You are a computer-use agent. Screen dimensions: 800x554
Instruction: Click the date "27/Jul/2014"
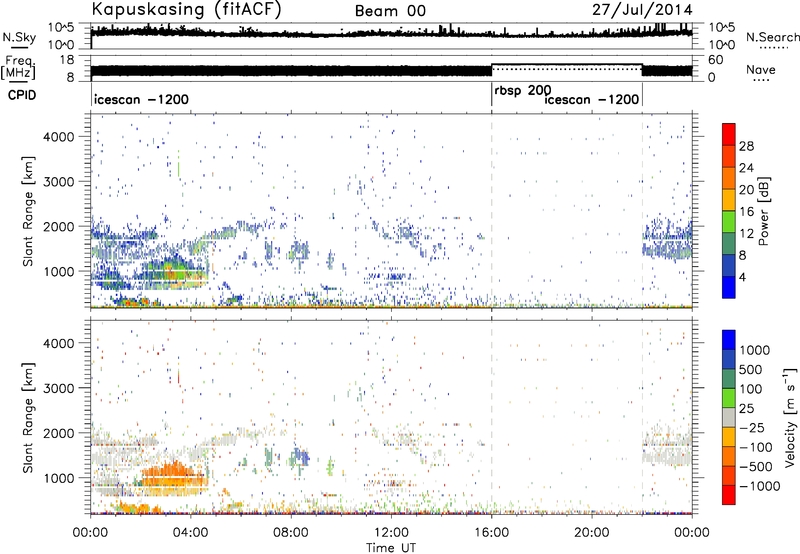coord(642,10)
